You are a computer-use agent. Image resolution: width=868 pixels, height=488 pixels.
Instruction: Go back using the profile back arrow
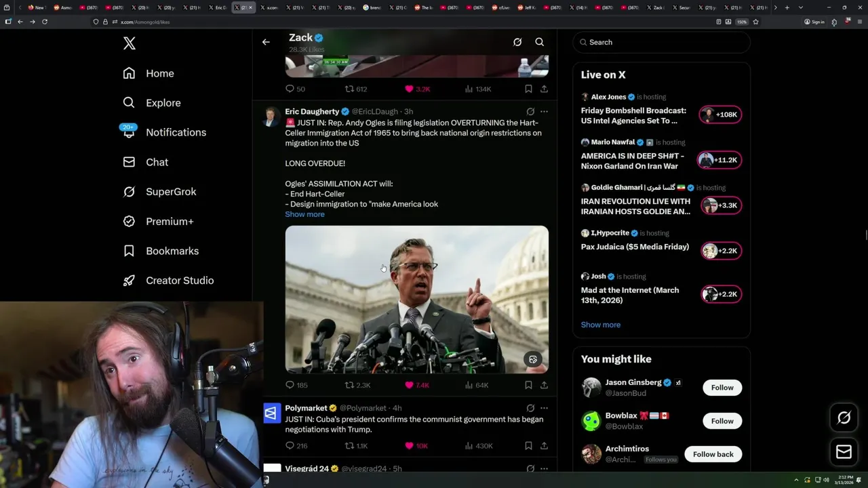pos(266,42)
